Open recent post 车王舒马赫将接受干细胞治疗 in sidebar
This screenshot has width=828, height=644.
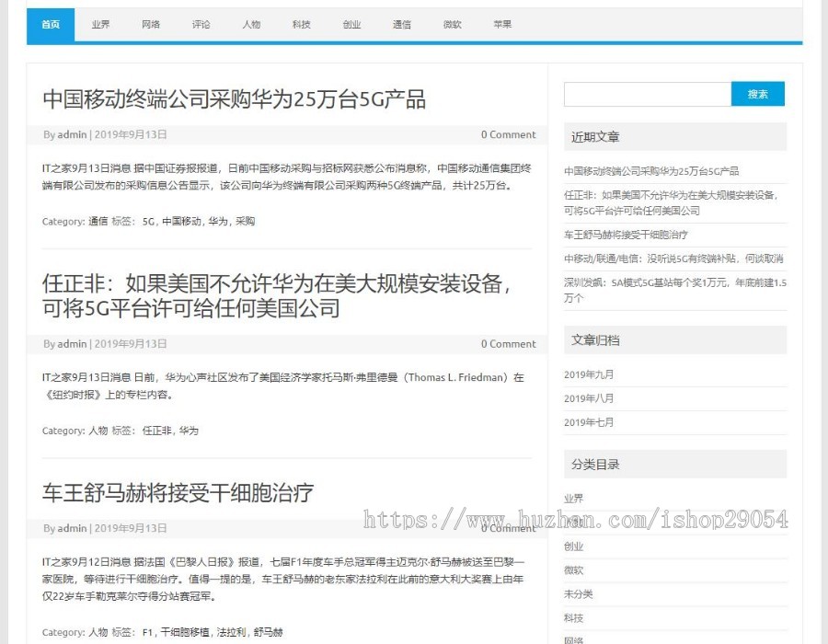coord(626,235)
